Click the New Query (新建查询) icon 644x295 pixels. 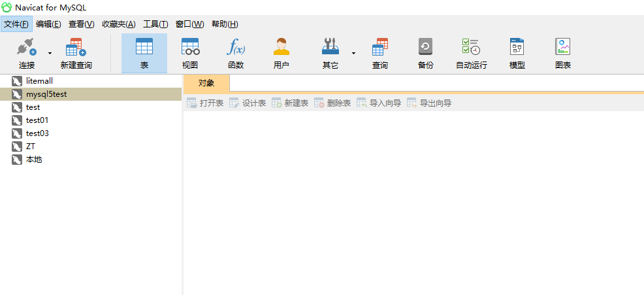(x=76, y=53)
